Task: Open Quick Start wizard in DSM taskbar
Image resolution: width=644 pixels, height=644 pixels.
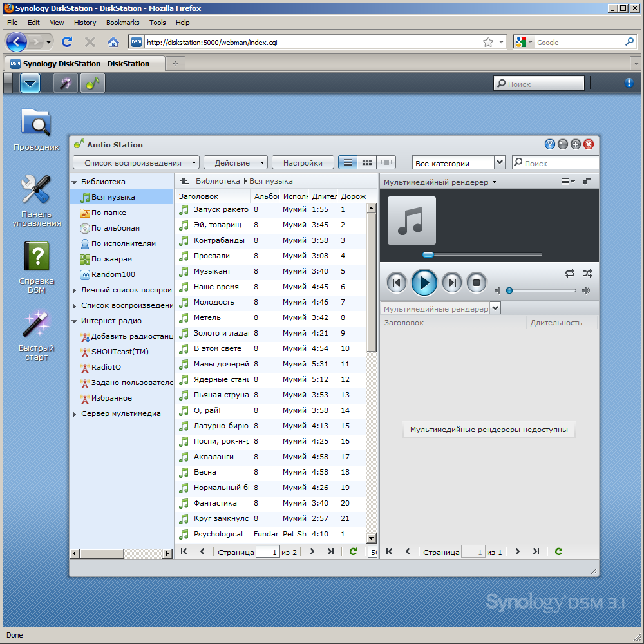Action: [66, 83]
